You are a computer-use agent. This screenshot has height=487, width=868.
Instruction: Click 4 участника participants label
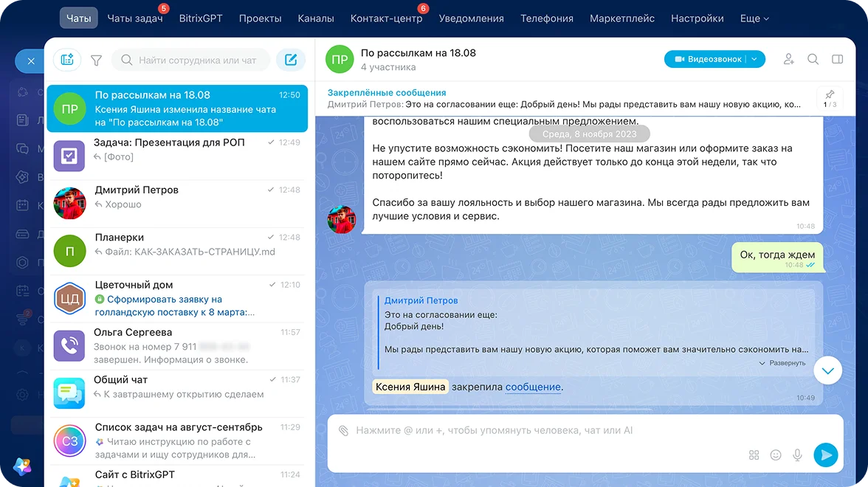(x=388, y=67)
